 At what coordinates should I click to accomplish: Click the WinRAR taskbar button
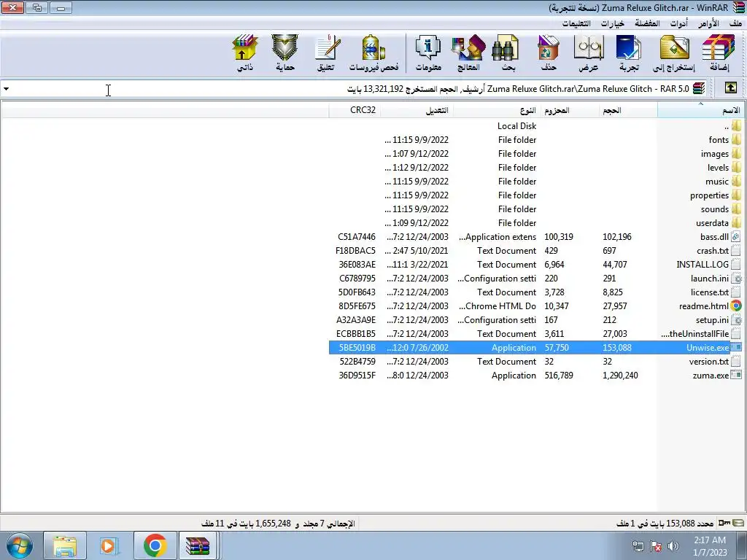point(198,545)
